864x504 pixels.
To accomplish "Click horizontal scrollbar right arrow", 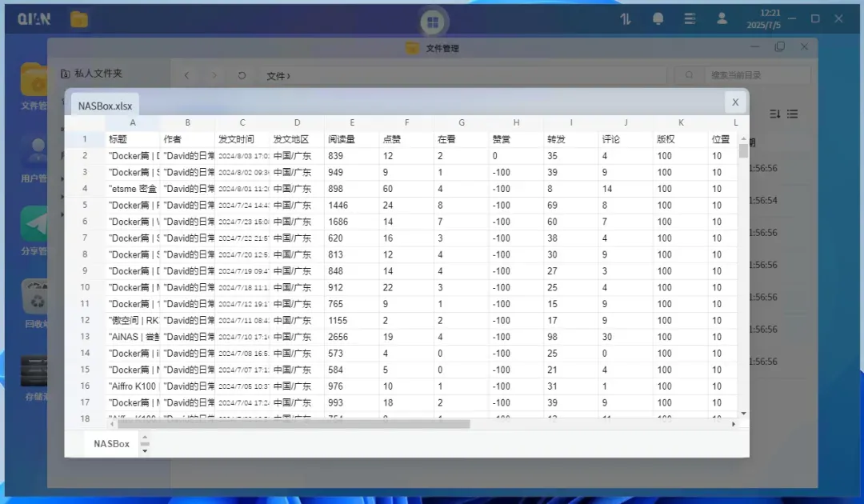I will coord(734,424).
